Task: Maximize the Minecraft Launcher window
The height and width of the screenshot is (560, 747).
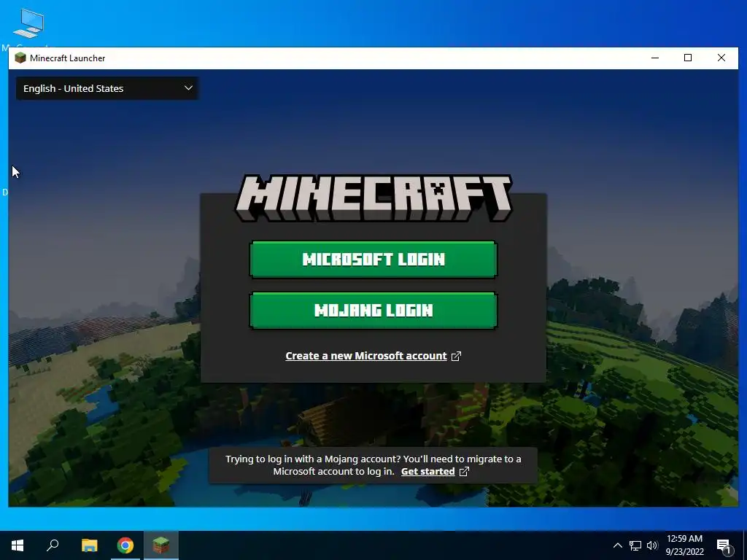Action: pos(688,58)
